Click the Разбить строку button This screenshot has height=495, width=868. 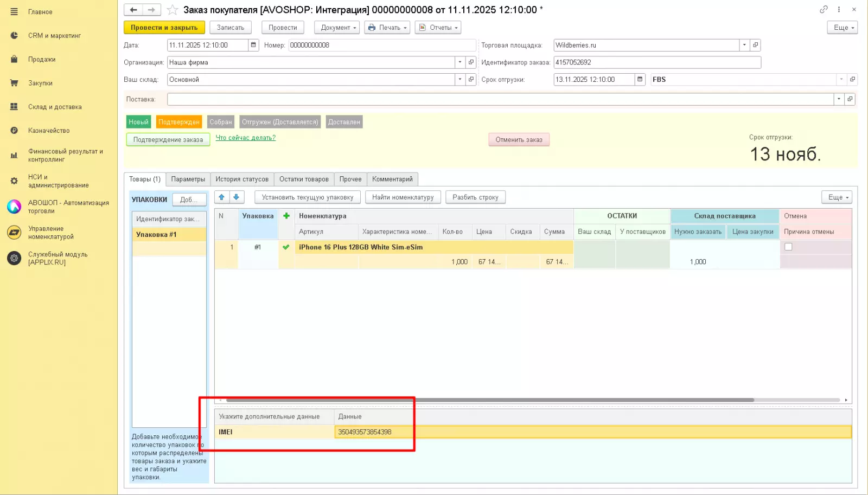(x=475, y=197)
